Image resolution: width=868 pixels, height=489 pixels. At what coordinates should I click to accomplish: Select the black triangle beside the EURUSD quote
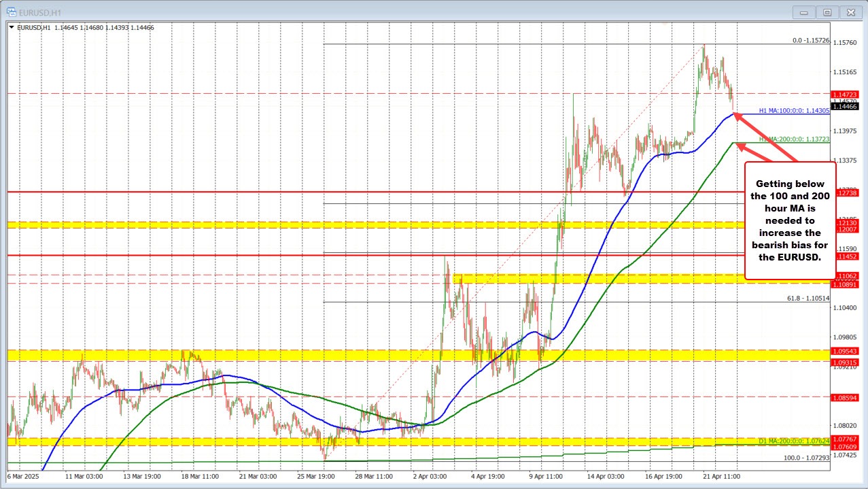click(12, 28)
